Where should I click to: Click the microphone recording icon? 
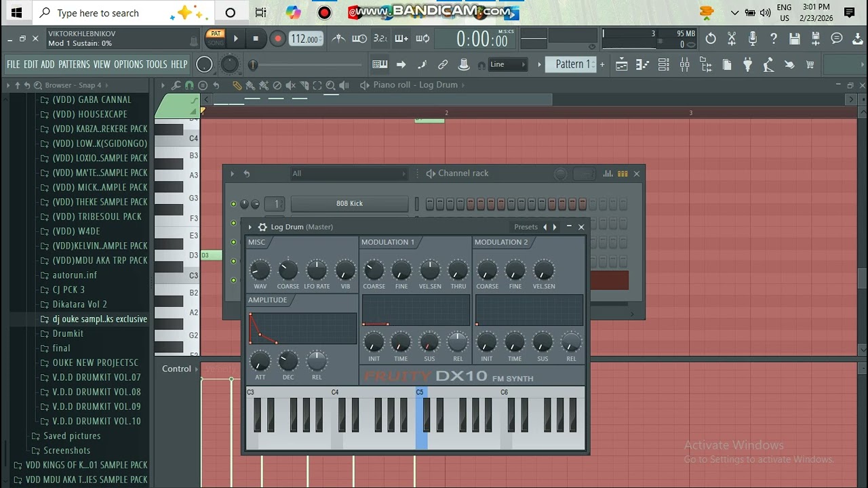(x=753, y=39)
